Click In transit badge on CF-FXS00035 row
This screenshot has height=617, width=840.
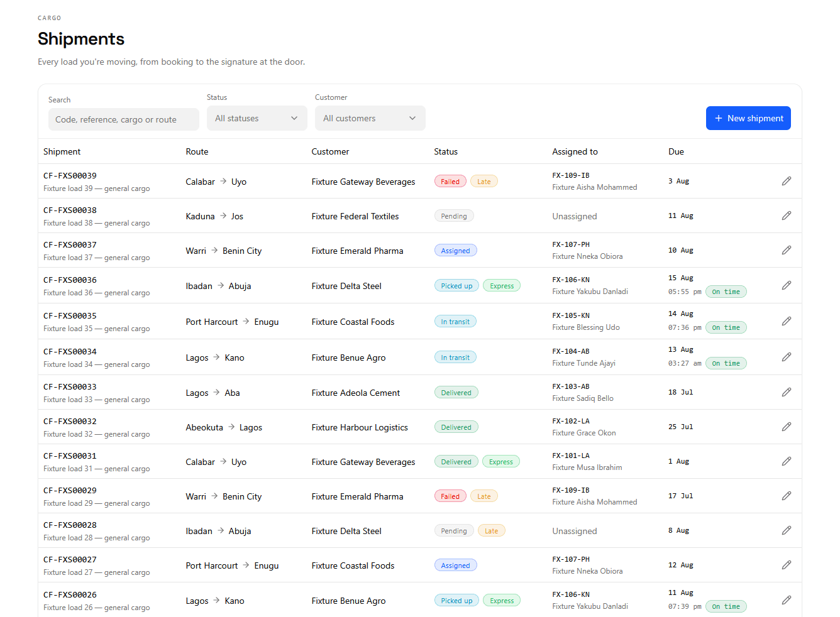coord(455,322)
